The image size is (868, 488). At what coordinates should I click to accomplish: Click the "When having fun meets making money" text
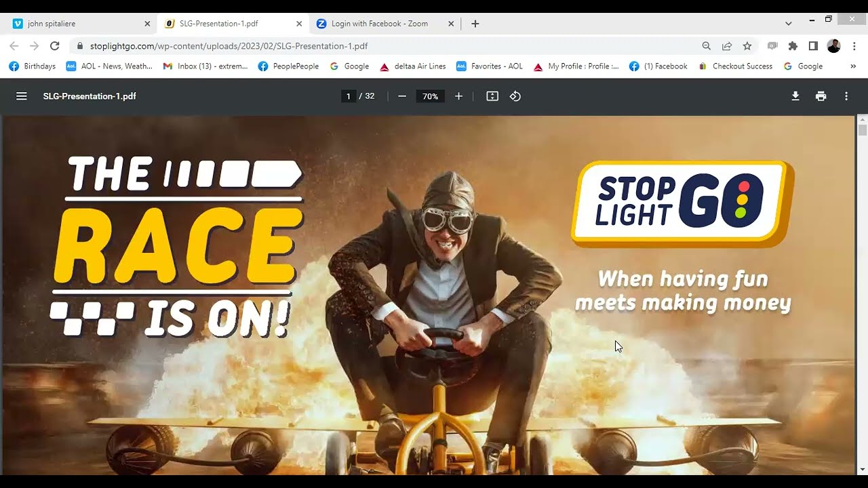click(683, 291)
